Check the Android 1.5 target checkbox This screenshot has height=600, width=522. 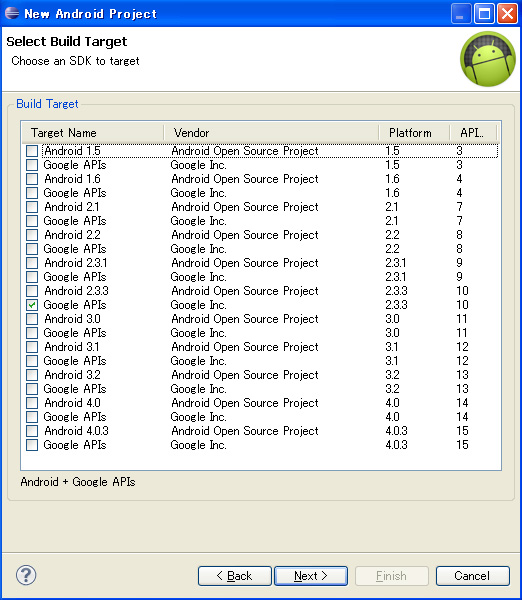(32, 151)
